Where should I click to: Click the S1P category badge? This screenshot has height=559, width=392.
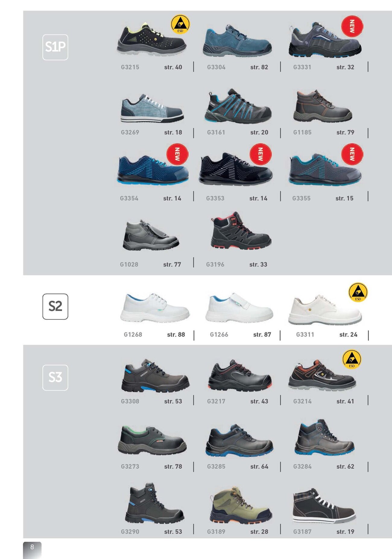pyautogui.click(x=55, y=47)
